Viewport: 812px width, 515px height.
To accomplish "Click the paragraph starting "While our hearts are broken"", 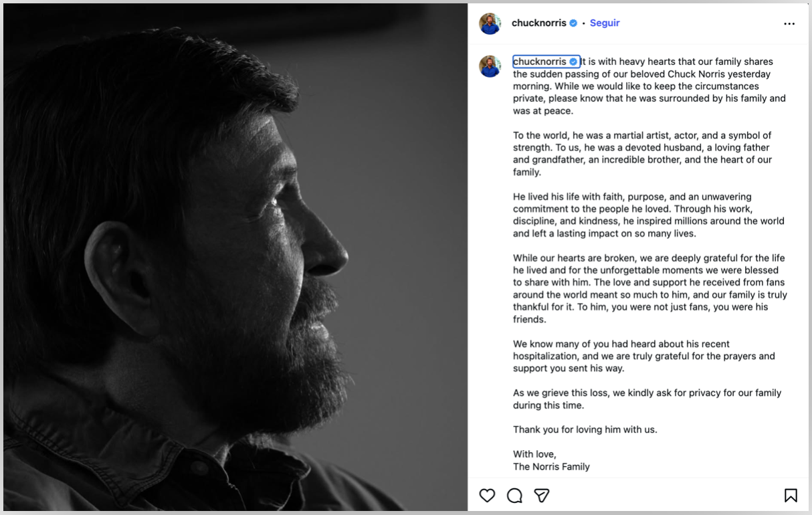I will point(649,288).
